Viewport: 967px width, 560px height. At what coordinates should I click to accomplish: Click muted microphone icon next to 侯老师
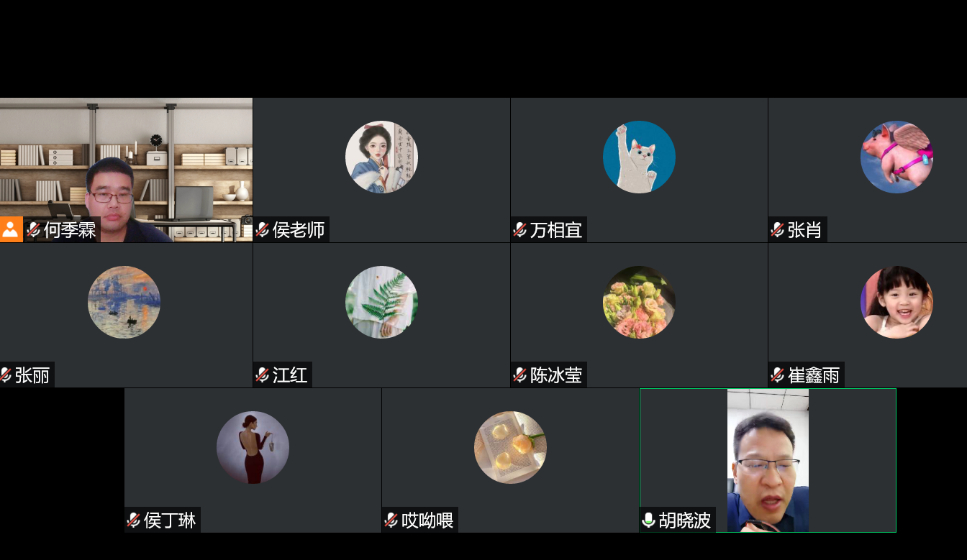tap(263, 230)
